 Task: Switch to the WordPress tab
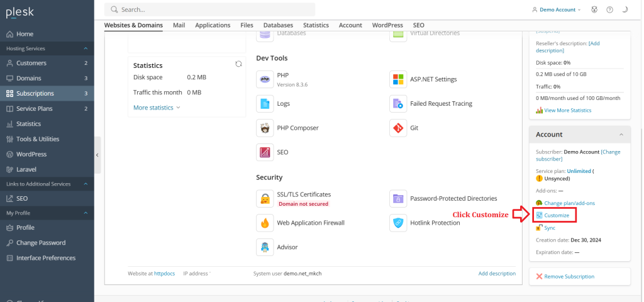pyautogui.click(x=387, y=25)
